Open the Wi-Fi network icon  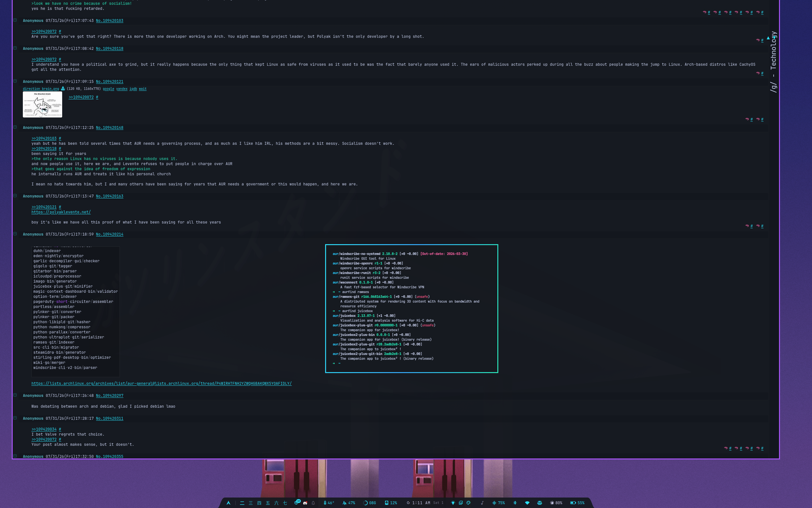(x=527, y=503)
